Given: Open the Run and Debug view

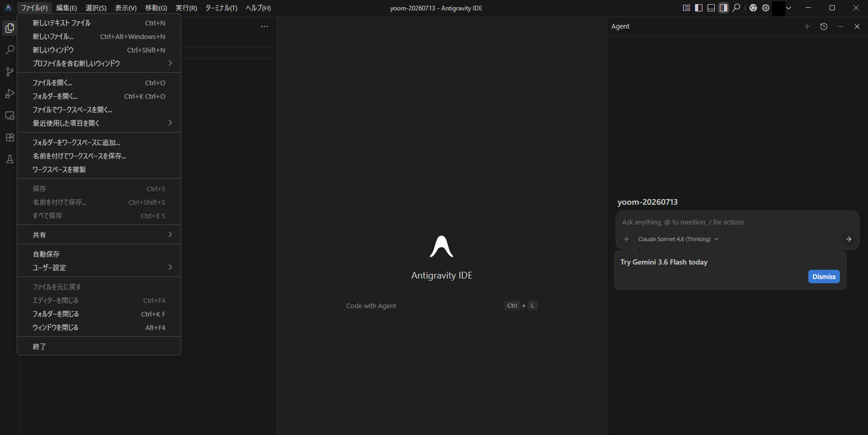Looking at the screenshot, I should pyautogui.click(x=9, y=94).
